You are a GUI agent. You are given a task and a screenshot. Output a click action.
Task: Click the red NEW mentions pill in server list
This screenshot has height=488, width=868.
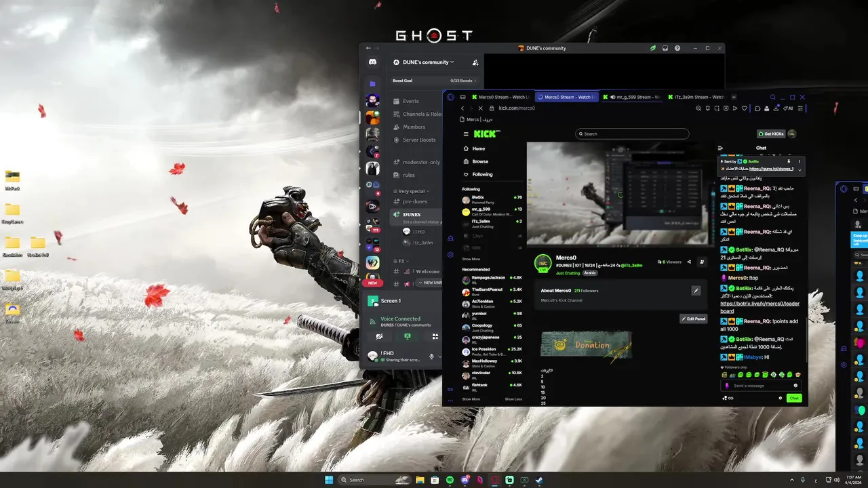click(372, 283)
